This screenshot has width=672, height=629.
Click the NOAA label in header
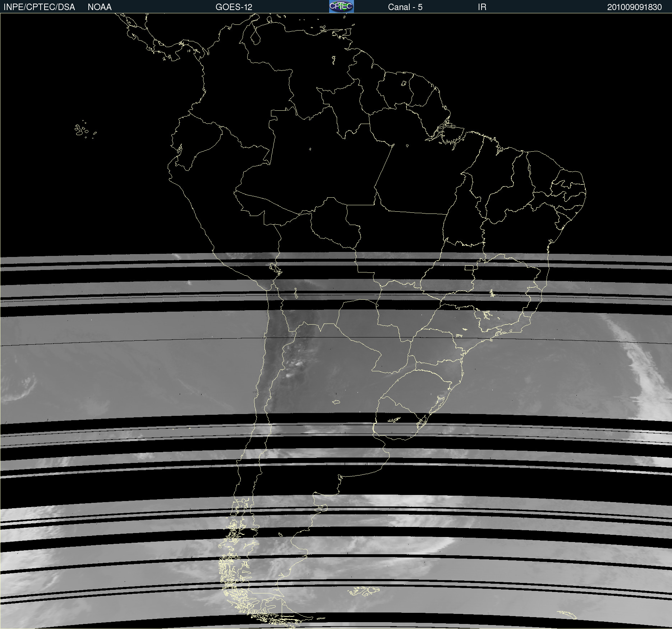(x=100, y=7)
